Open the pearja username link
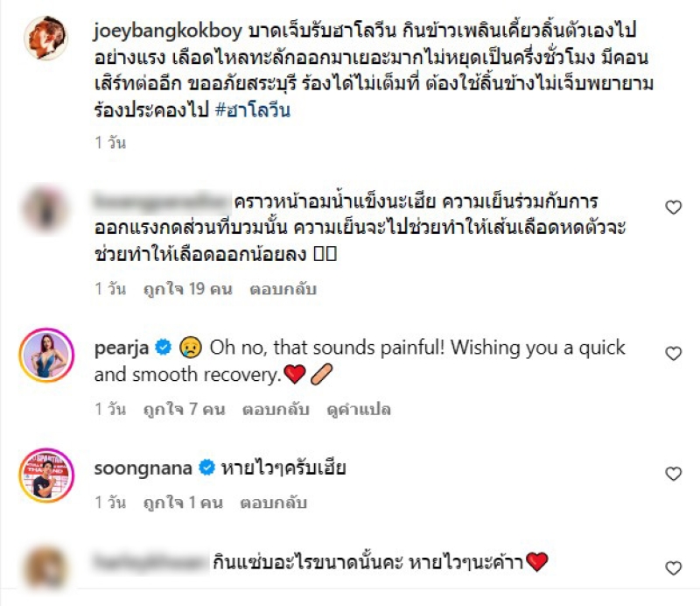 point(122,349)
